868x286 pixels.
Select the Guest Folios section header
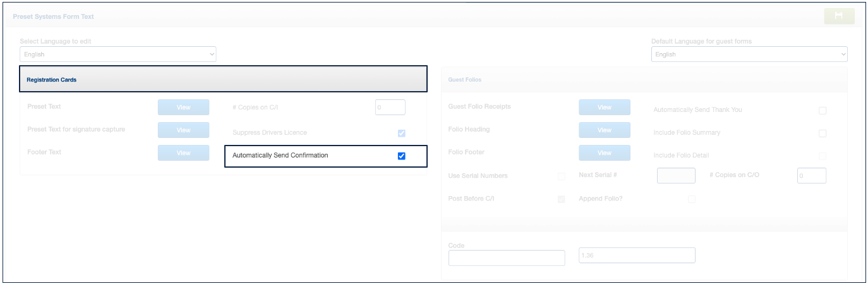[x=644, y=80]
